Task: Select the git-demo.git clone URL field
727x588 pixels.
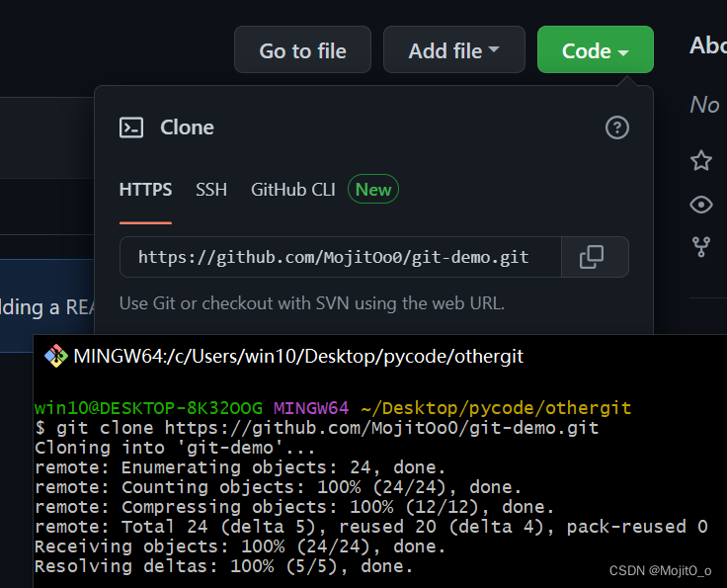Action: click(x=341, y=257)
